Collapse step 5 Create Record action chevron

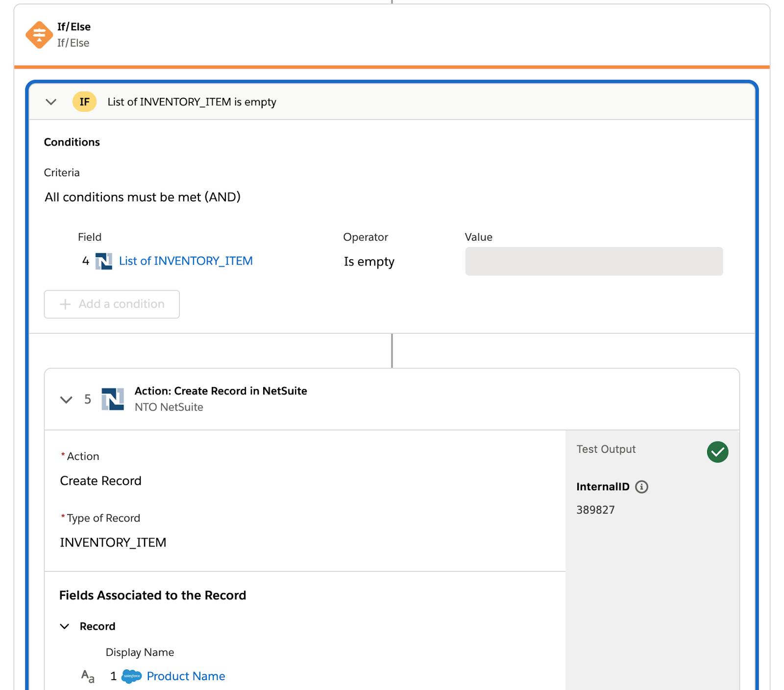pos(66,399)
